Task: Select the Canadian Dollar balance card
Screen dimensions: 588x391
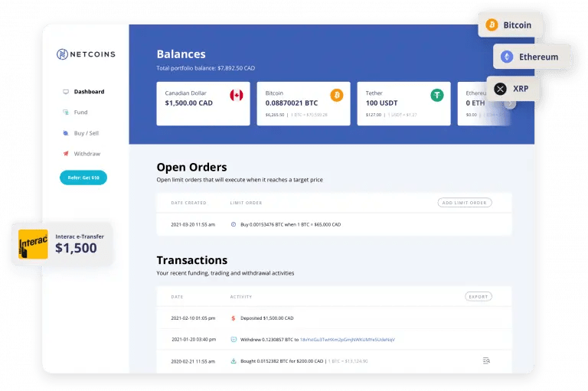Action: [x=203, y=103]
